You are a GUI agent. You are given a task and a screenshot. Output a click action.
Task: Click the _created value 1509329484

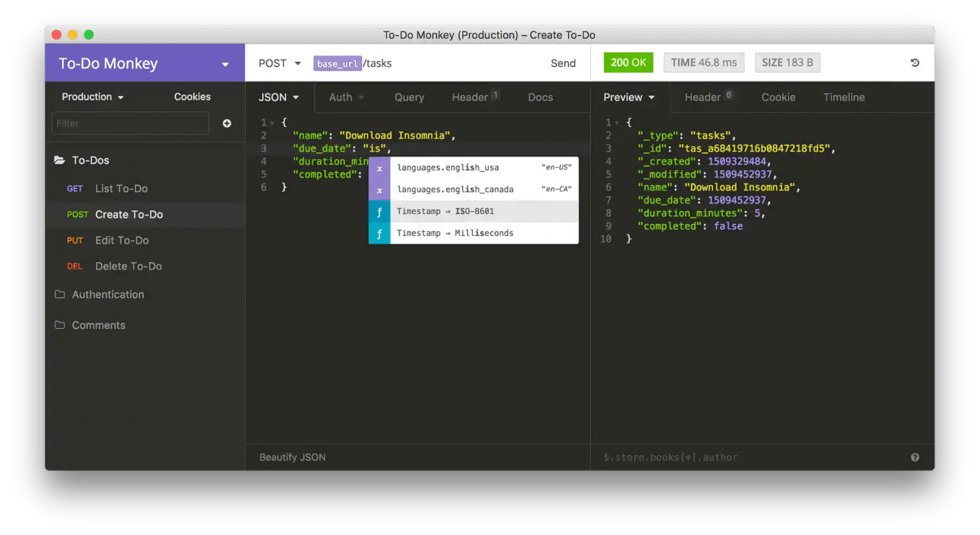(736, 161)
